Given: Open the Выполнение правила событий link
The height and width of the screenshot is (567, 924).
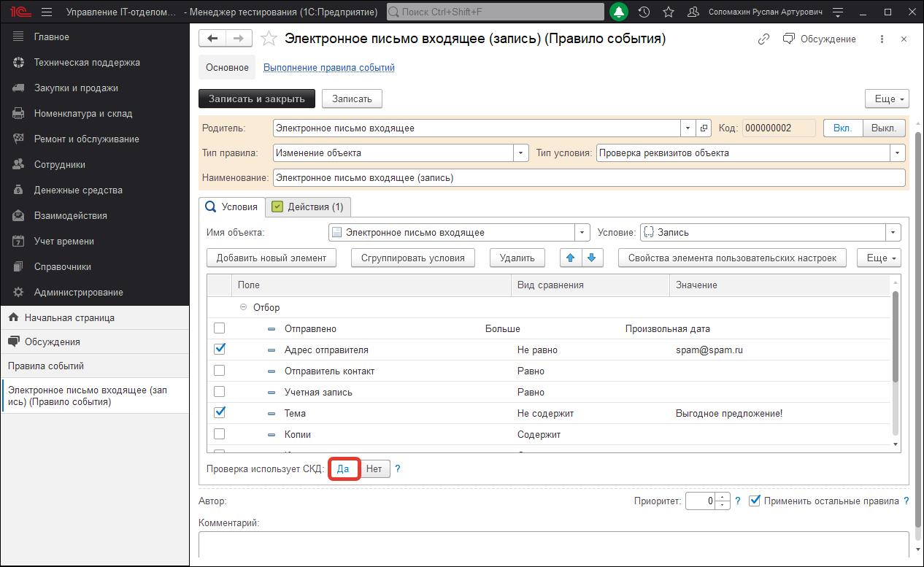Looking at the screenshot, I should 329,66.
